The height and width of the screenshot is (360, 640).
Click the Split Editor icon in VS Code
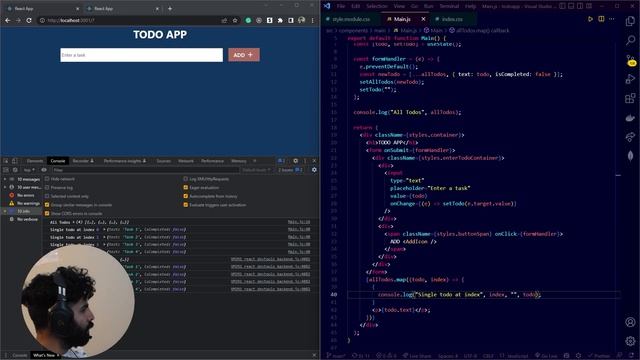[x=601, y=19]
